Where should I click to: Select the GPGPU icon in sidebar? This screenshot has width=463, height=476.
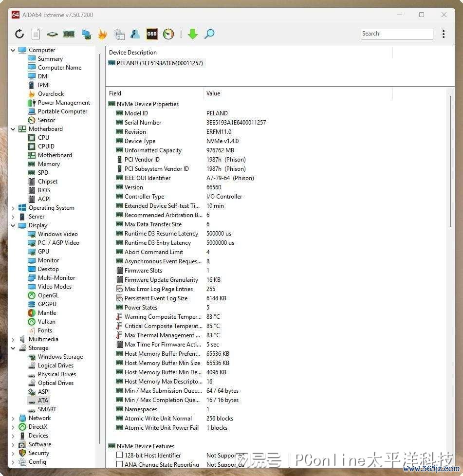pos(32,304)
